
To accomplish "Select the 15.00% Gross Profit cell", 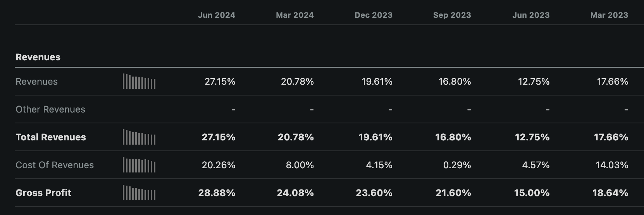I will click(532, 193).
